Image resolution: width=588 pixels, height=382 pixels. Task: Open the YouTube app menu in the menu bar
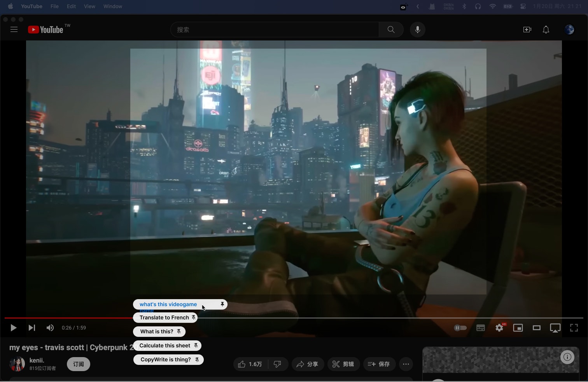(x=31, y=6)
